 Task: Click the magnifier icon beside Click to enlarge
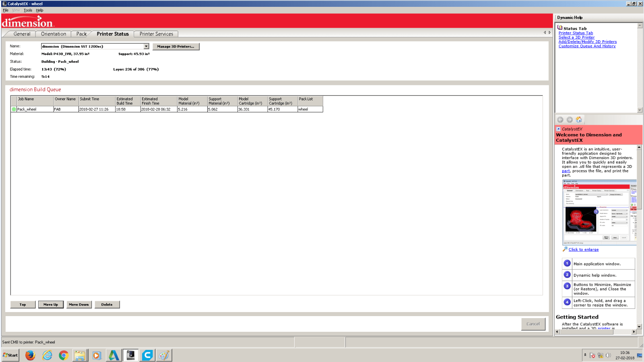[x=565, y=249]
